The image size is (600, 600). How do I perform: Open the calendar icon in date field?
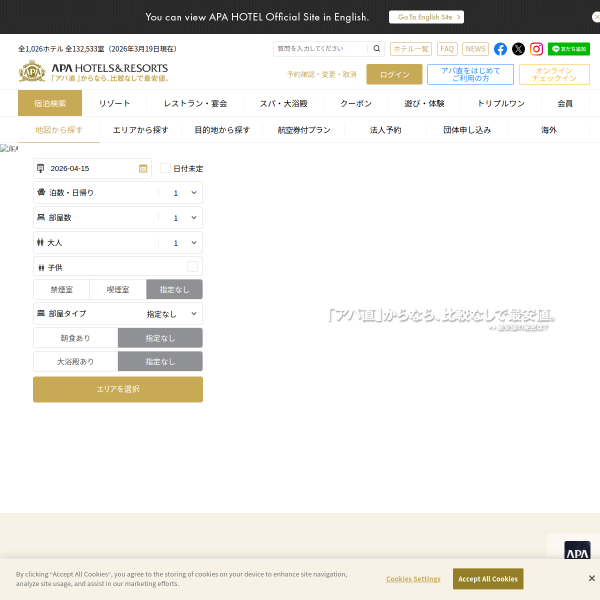(143, 168)
